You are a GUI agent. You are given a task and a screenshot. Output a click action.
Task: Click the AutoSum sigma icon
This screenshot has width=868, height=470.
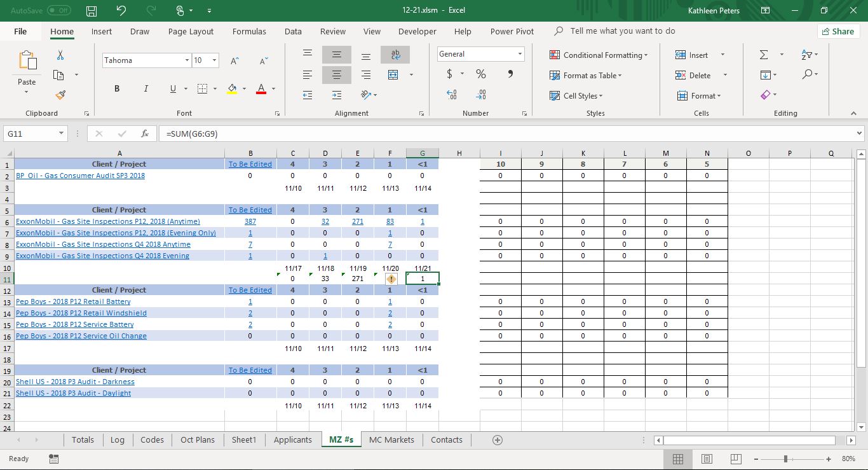(764, 55)
